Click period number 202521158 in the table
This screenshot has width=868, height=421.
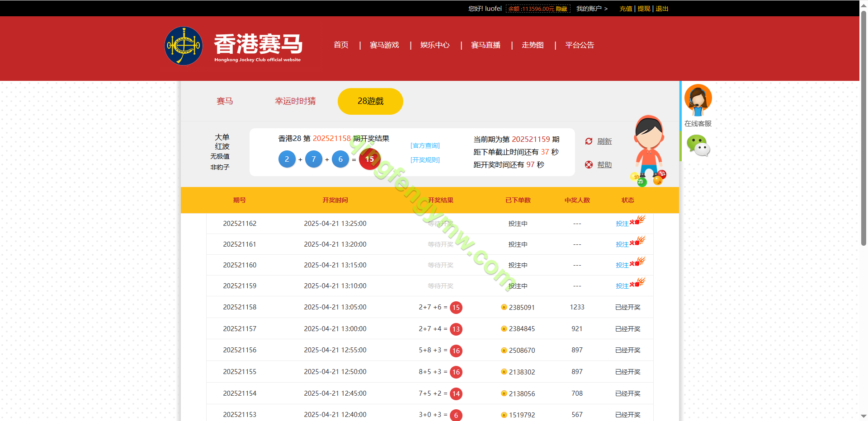pyautogui.click(x=240, y=307)
